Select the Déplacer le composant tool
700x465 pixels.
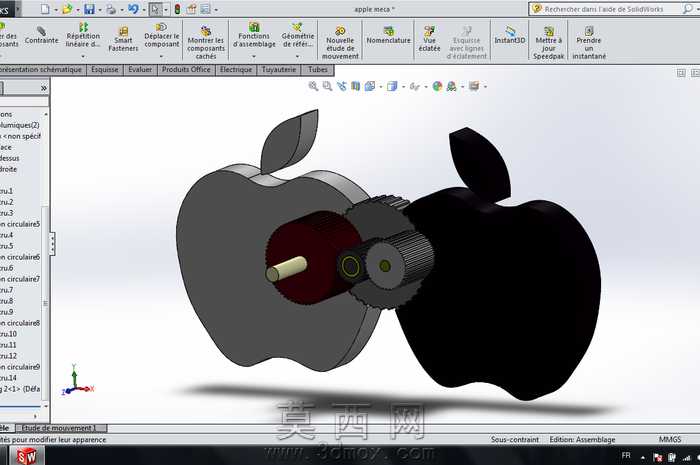(x=162, y=35)
